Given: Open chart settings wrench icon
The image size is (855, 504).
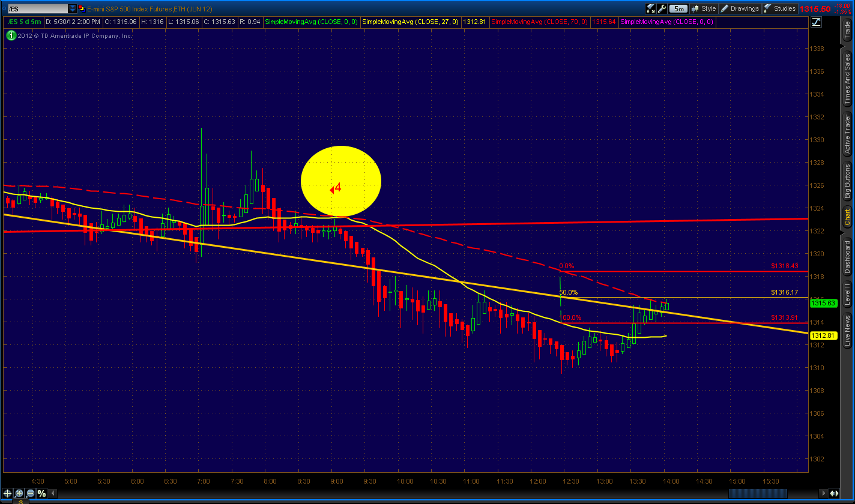Looking at the screenshot, I should pos(662,8).
